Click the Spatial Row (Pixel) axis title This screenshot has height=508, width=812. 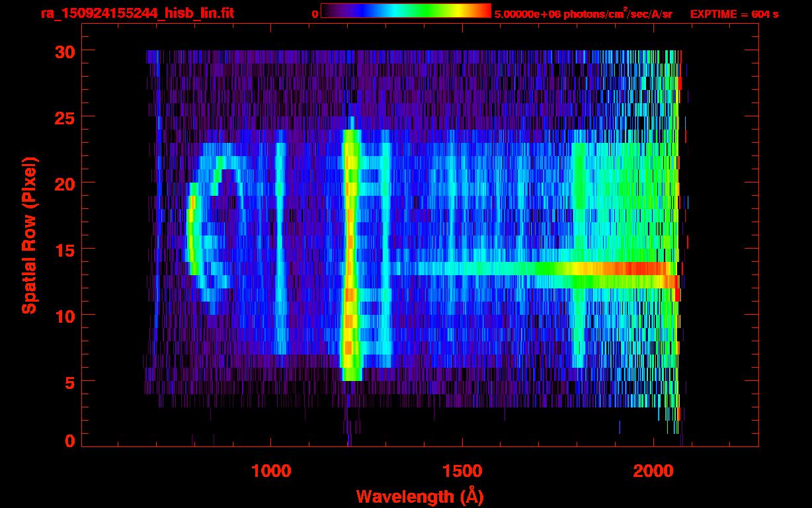(x=29, y=235)
